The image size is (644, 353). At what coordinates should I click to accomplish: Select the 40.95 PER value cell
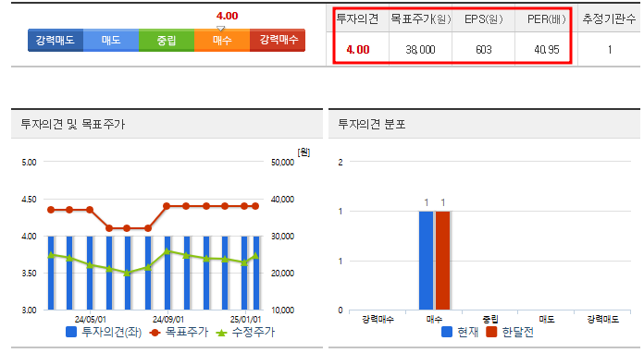pos(547,50)
